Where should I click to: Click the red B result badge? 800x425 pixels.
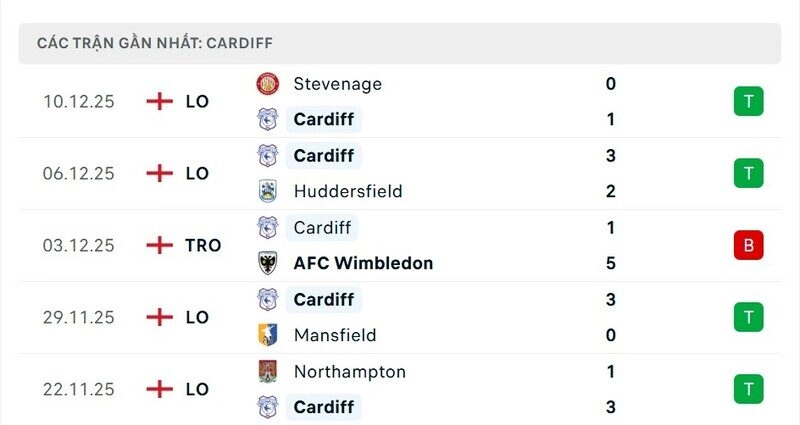pos(748,245)
